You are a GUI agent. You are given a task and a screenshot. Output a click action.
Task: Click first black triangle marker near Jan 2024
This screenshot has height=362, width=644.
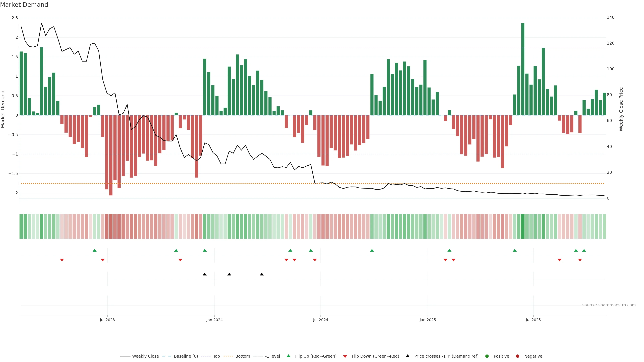[x=205, y=274]
